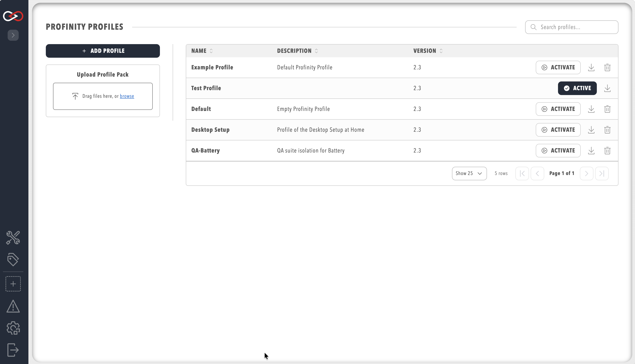Delete the QA-Battery profile
The image size is (635, 364).
point(607,151)
